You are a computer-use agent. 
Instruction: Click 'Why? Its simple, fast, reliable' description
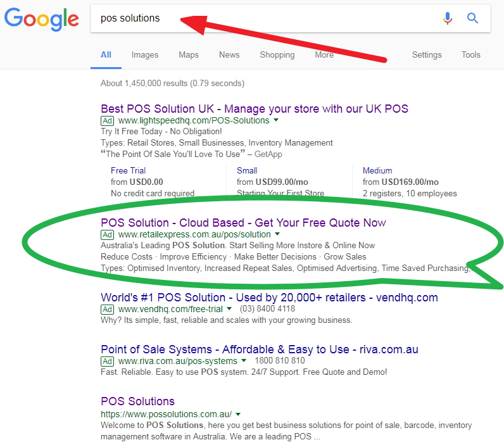226,320
